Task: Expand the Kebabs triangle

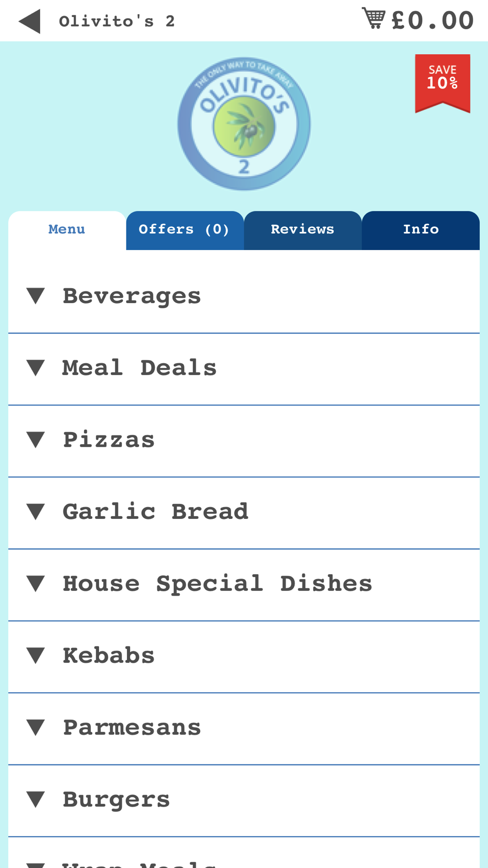Action: click(x=36, y=655)
